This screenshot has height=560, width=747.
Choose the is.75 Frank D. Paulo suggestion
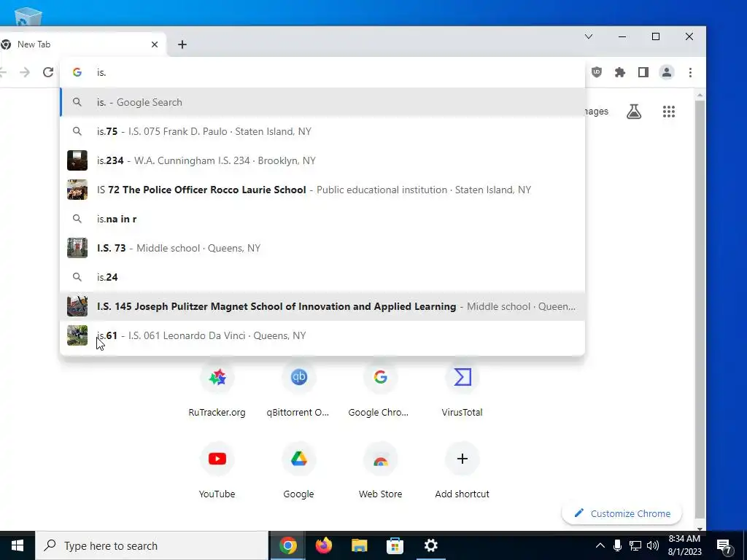(322, 131)
